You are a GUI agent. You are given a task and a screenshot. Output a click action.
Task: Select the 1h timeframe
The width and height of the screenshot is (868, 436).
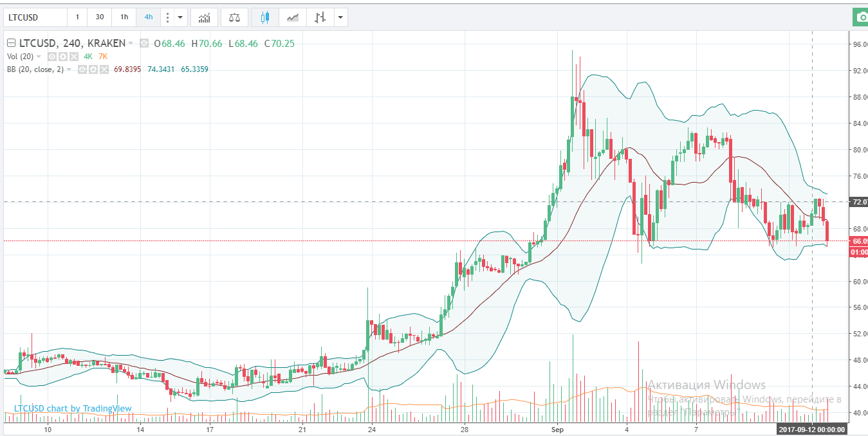pos(124,17)
